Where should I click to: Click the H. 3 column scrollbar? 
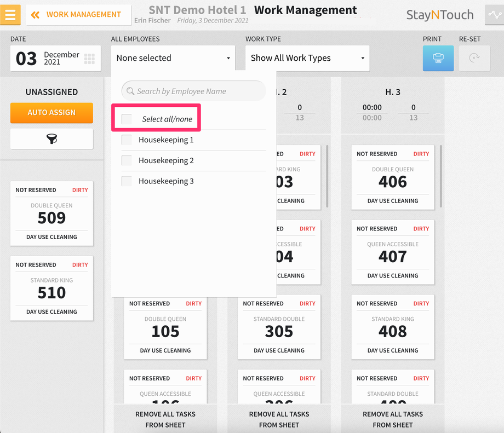(x=440, y=176)
